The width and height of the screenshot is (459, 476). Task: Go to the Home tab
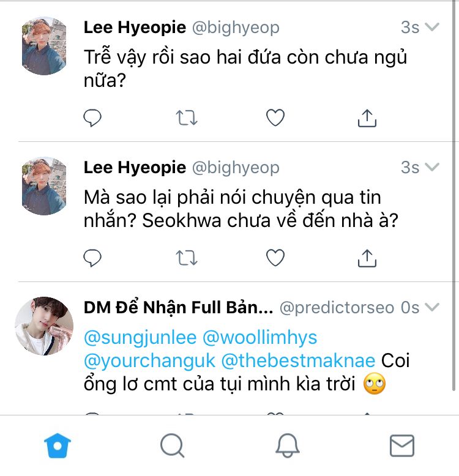coord(58,446)
